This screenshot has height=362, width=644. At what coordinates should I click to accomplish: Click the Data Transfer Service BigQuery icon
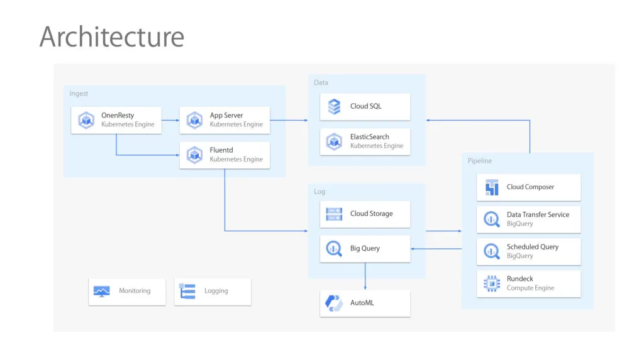click(492, 219)
